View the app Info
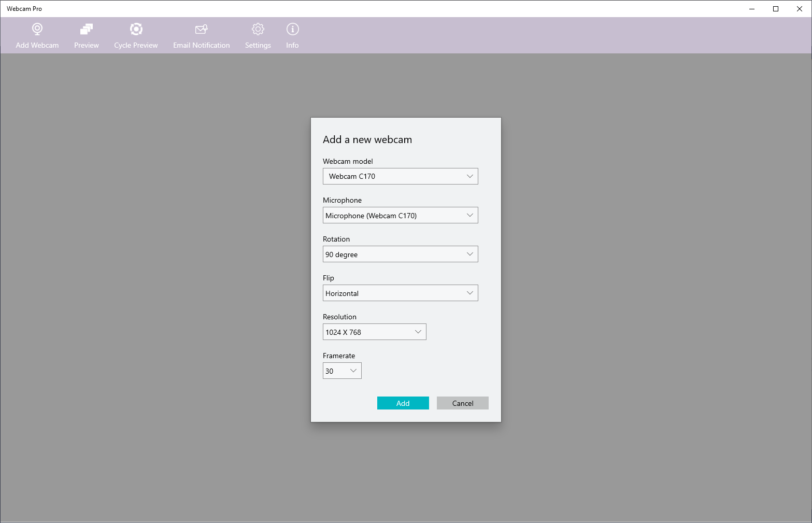The height and width of the screenshot is (523, 812). click(292, 35)
